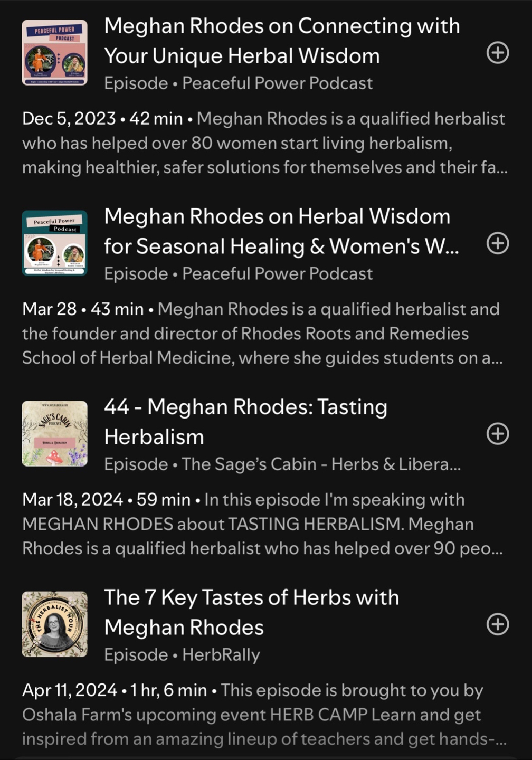The image size is (532, 760).
Task: Tap 'Episode • Peaceful Power Podcast' under the first result
Action: pos(238,83)
